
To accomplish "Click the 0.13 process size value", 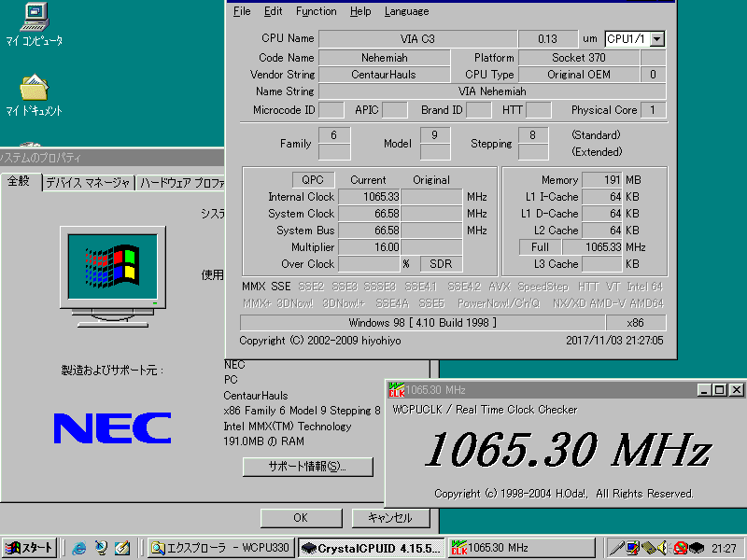I will click(x=548, y=39).
